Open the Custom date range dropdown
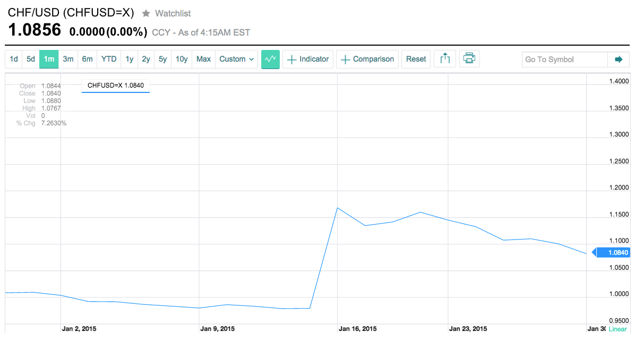Viewport: 644px width, 342px height. pos(237,59)
